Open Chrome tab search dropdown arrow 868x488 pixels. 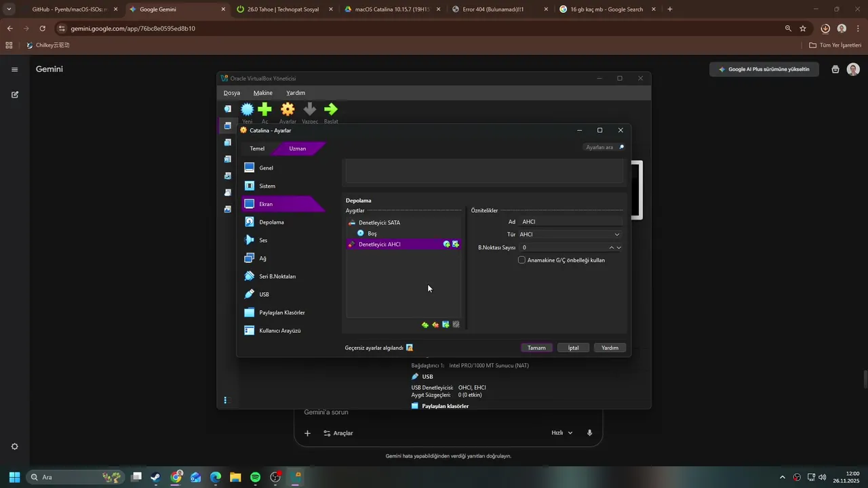(x=9, y=9)
